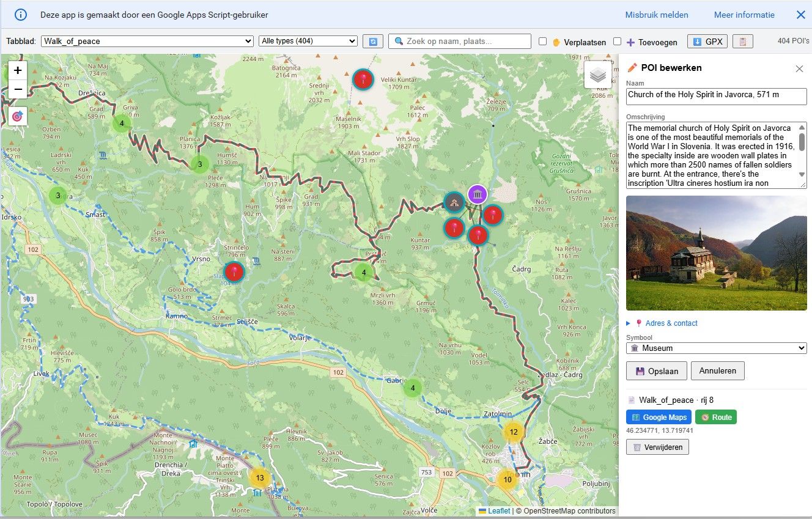Open the Tabblad Walk_of_peace dropdown
Screen dimensions: 812x519
[147, 41]
